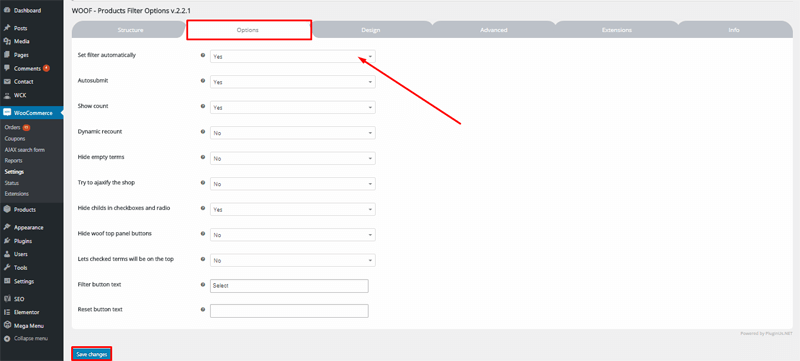Click the Settings sliders icon near SEO
800x361 pixels.
pyautogui.click(x=7, y=281)
